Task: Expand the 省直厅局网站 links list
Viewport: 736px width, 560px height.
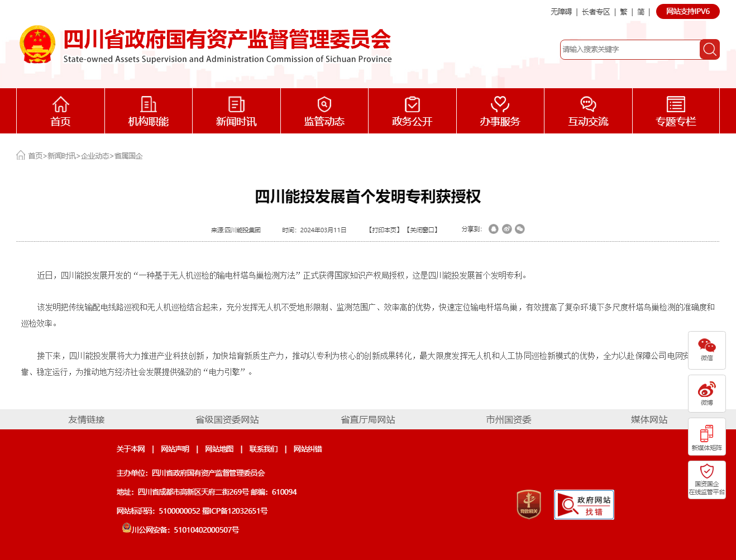Action: (x=368, y=419)
